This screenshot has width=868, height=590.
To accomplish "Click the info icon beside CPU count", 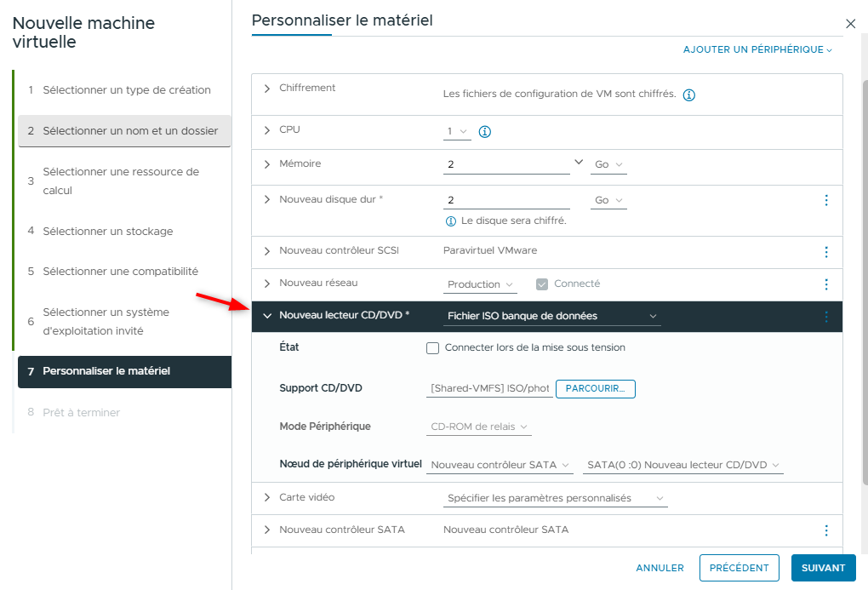I will (x=485, y=132).
